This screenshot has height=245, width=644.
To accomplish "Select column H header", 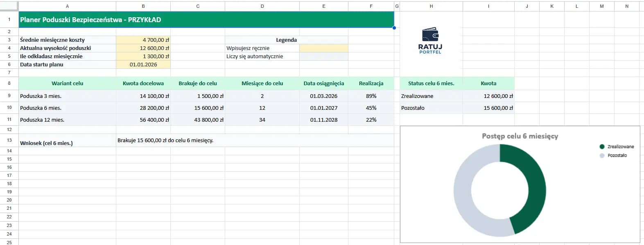I will 431,6.
